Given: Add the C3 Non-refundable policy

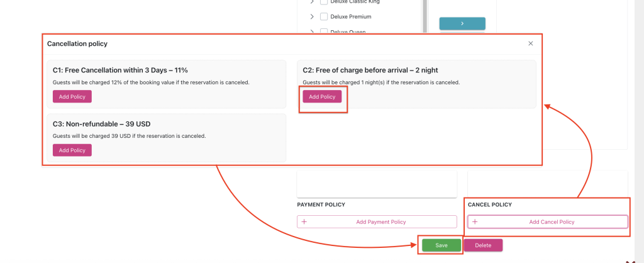Looking at the screenshot, I should click(x=72, y=150).
